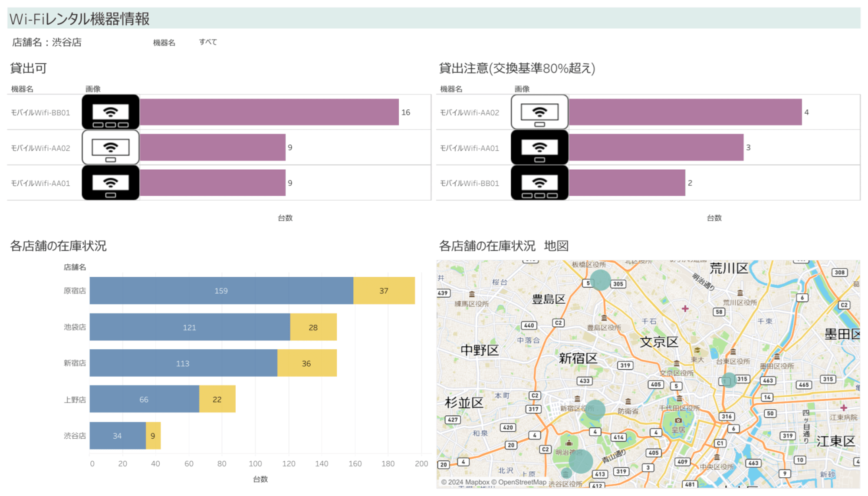The width and height of the screenshot is (868, 496).
Task: Click the map circle near 台東区役所
Action: (x=729, y=380)
